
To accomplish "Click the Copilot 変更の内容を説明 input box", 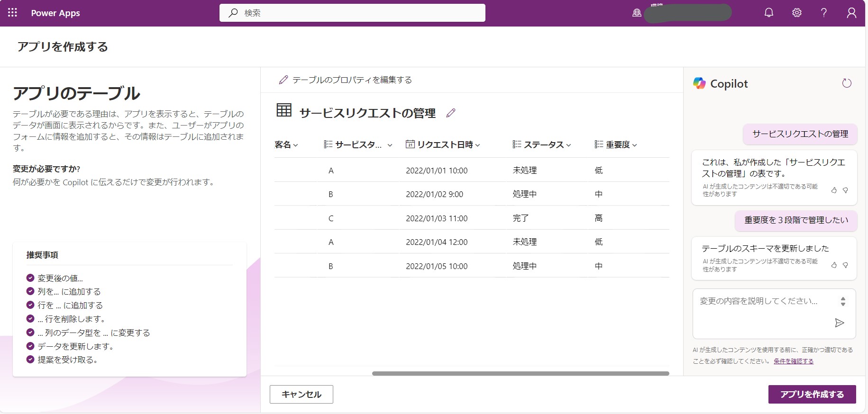I will coord(774,314).
